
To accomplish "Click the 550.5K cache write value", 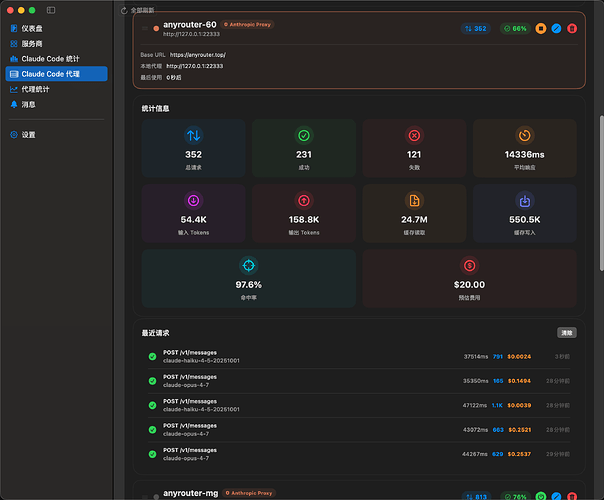I will pyautogui.click(x=524, y=220).
